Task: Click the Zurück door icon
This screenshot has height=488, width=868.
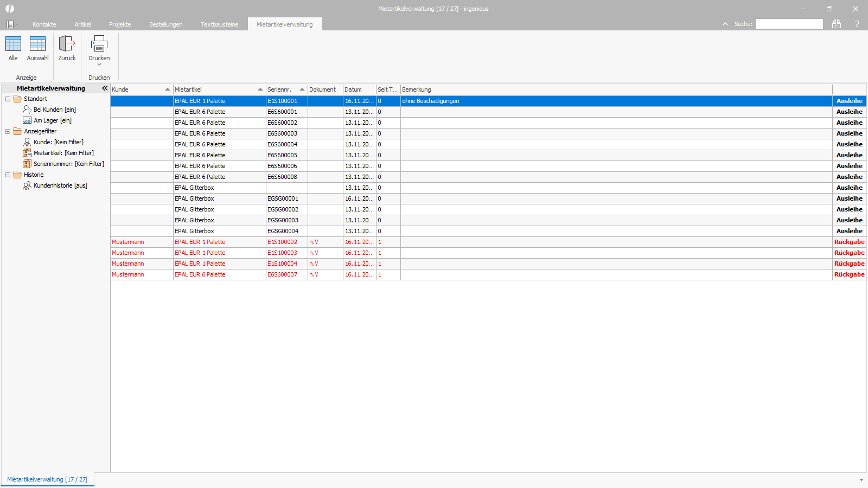Action: pos(67,43)
